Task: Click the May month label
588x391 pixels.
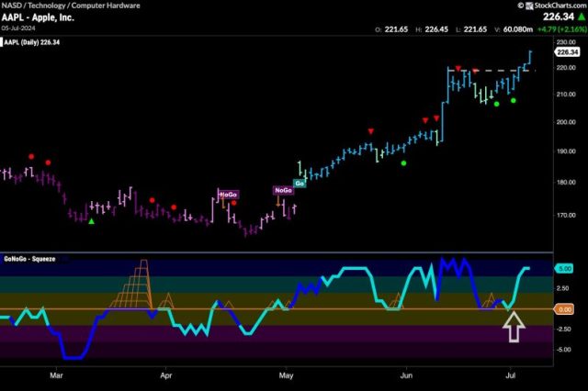Action: point(286,375)
